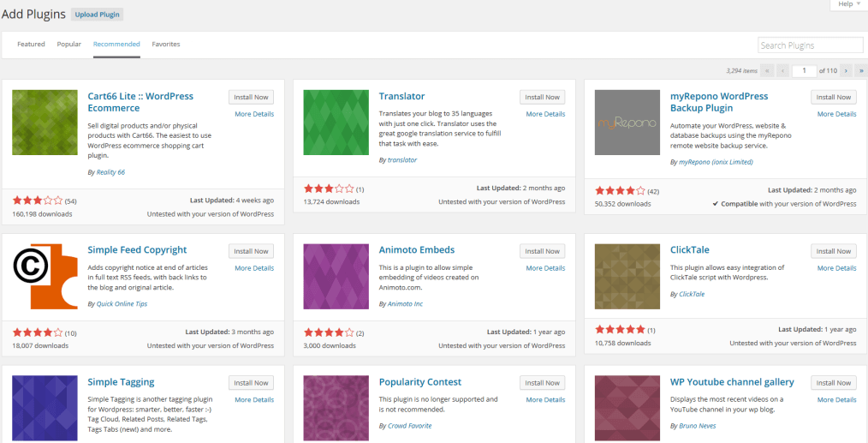Install the Cart66 Lite plugin

coord(251,97)
